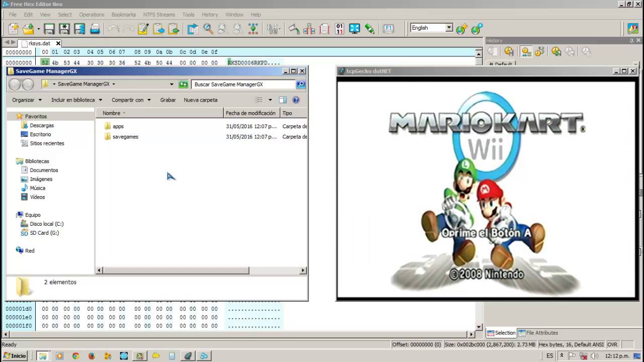The height and width of the screenshot is (362, 644).
Task: Click the History branch tree clock icon
Action: pyautogui.click(x=540, y=51)
